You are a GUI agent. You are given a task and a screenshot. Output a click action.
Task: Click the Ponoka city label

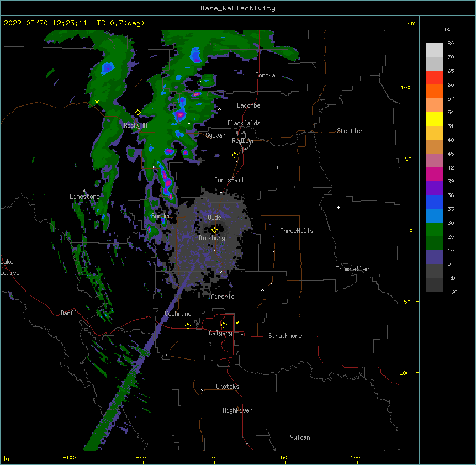pos(265,75)
